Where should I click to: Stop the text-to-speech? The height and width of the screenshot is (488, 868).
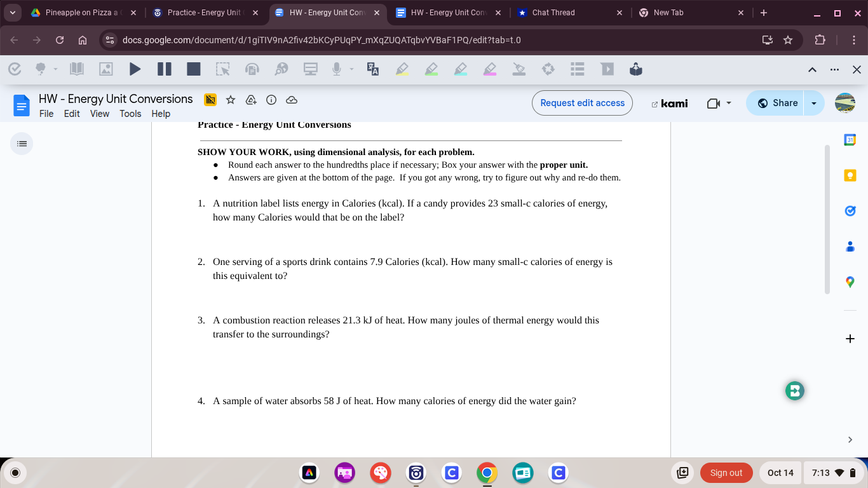[194, 69]
